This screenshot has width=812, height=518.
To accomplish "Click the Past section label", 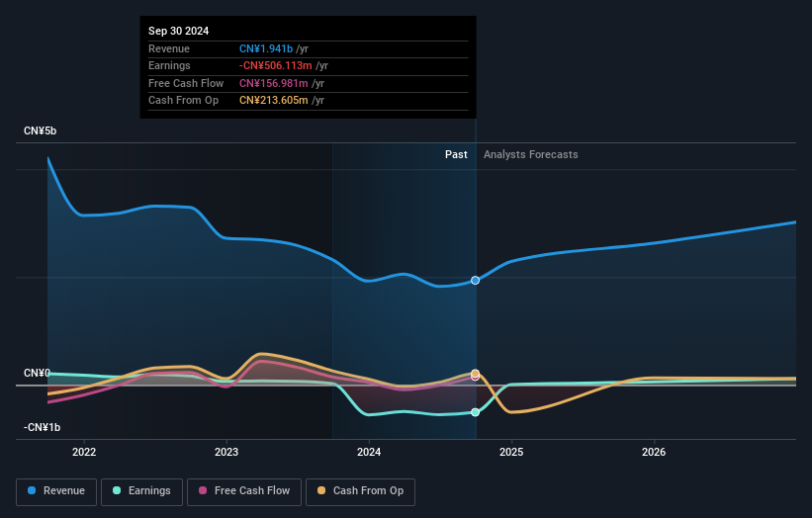I will coord(456,155).
